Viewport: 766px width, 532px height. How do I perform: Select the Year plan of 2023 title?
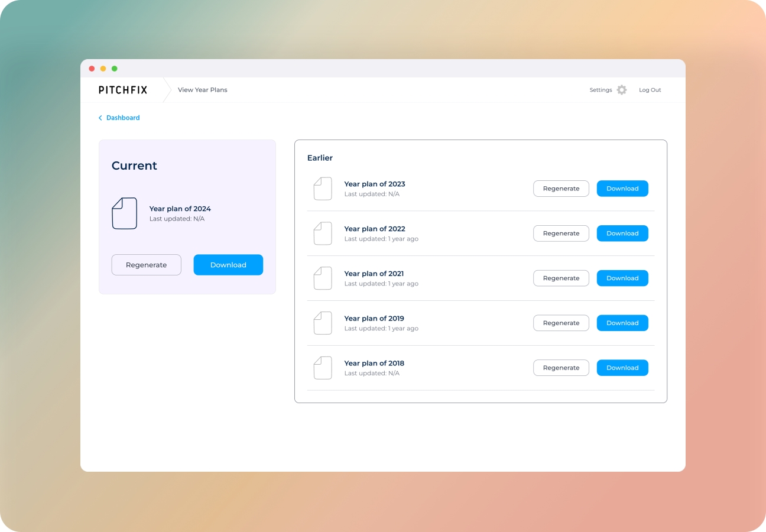point(375,184)
